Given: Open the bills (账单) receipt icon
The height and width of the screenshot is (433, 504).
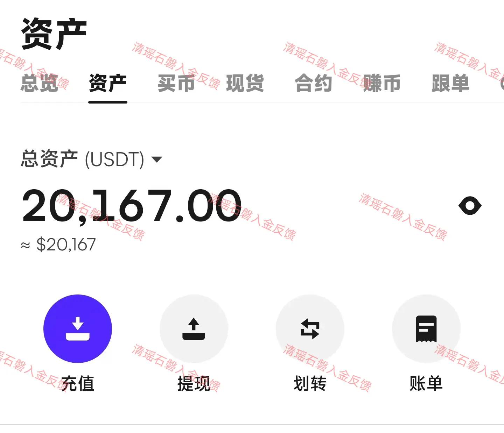Looking at the screenshot, I should 426,328.
